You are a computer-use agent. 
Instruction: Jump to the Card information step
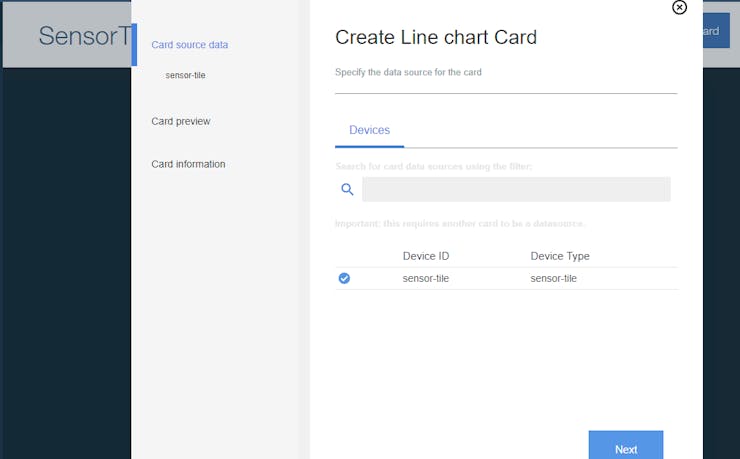coord(188,164)
